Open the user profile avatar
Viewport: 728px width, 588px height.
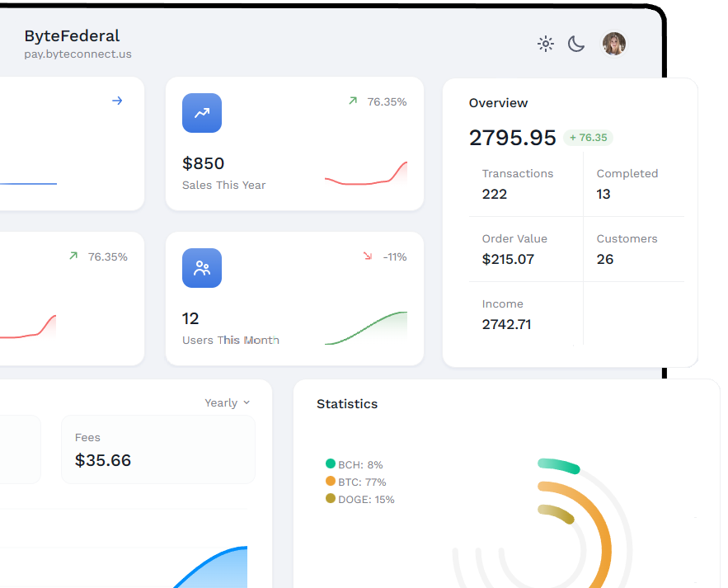coord(613,44)
